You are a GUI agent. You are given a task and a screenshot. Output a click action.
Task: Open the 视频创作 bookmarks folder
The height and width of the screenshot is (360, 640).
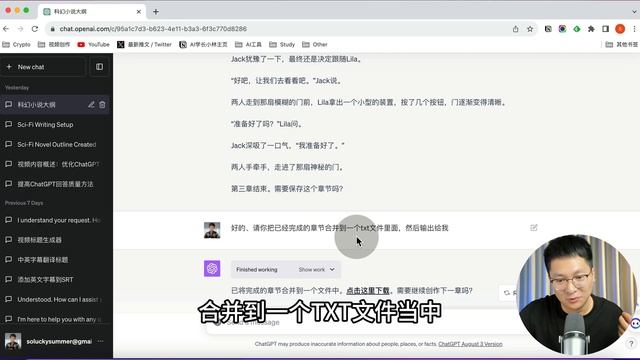(54, 44)
